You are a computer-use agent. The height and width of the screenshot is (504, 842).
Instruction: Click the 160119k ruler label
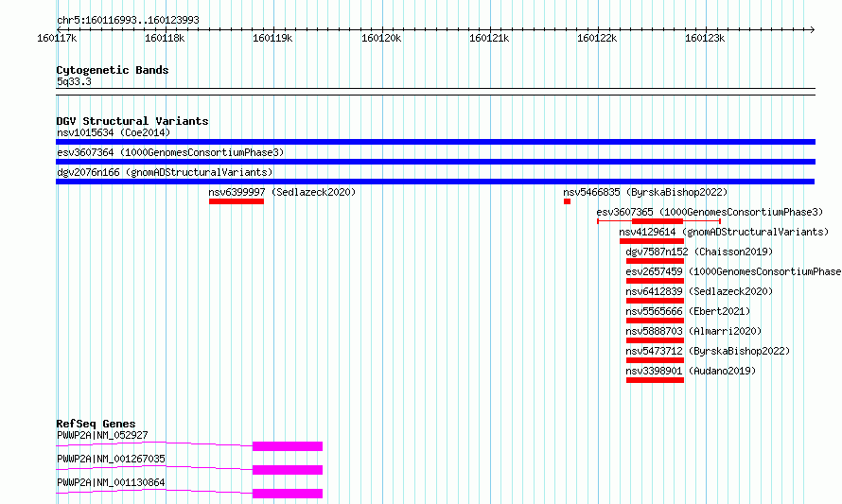272,38
